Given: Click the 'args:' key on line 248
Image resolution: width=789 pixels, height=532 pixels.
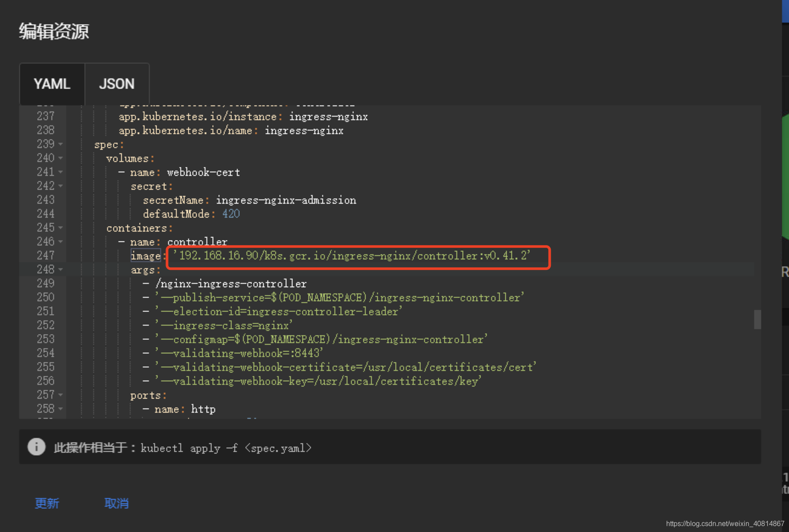Looking at the screenshot, I should (145, 270).
